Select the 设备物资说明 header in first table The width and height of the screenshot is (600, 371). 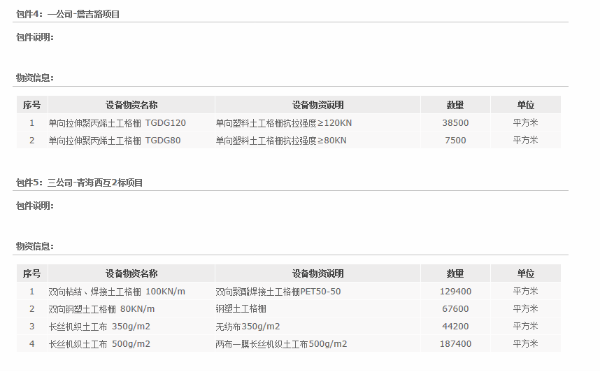[318, 105]
